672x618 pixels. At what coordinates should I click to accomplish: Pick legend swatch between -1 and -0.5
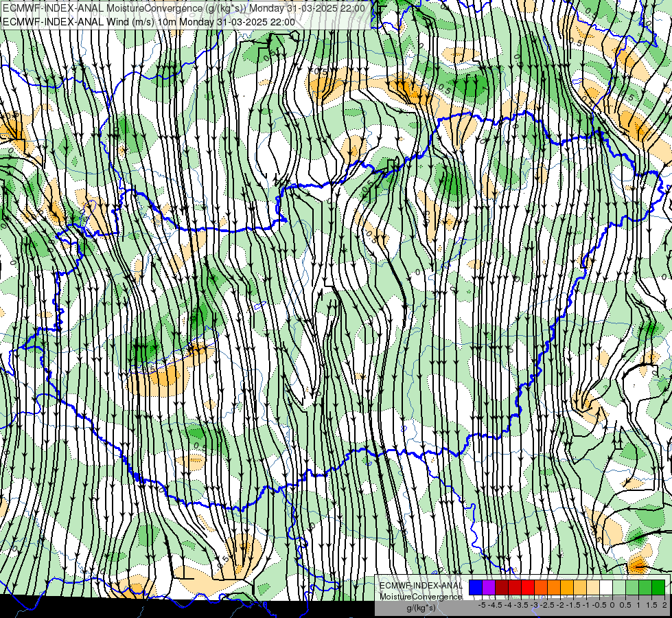coord(593,587)
